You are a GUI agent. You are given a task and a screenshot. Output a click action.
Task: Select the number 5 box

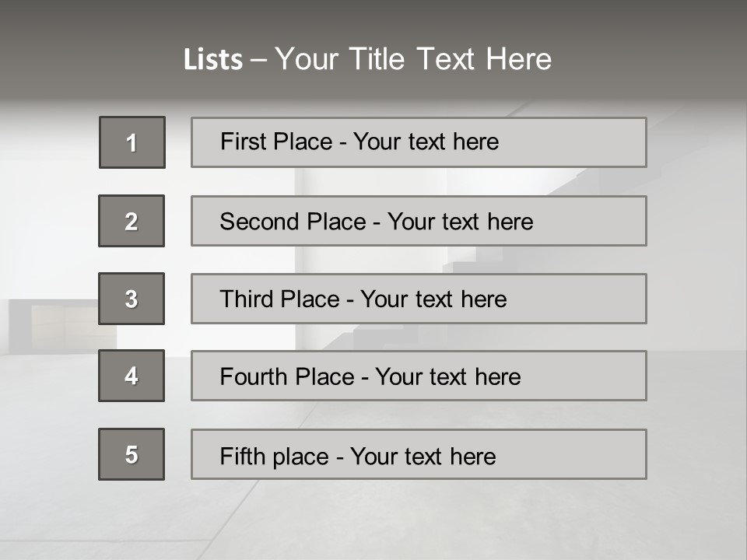pos(132,454)
